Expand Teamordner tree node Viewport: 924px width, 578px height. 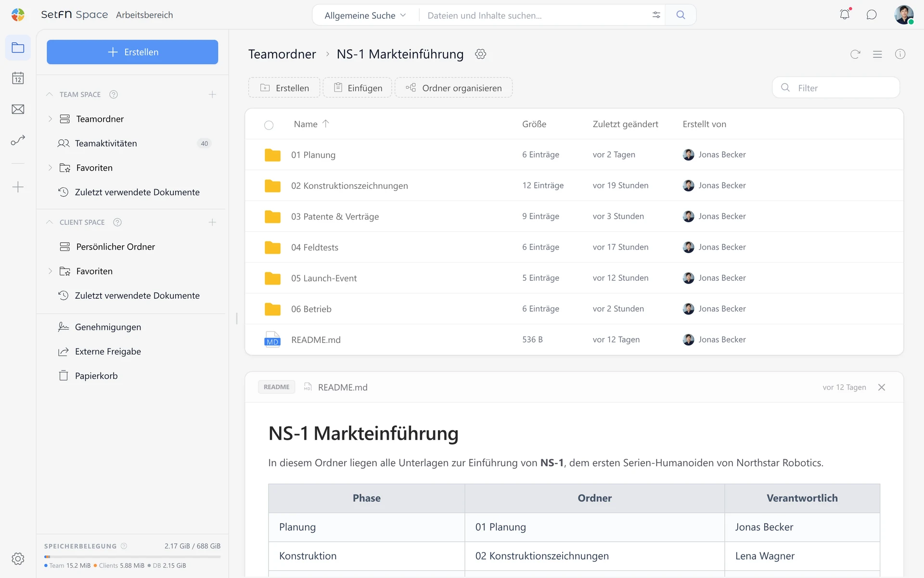[x=50, y=119]
